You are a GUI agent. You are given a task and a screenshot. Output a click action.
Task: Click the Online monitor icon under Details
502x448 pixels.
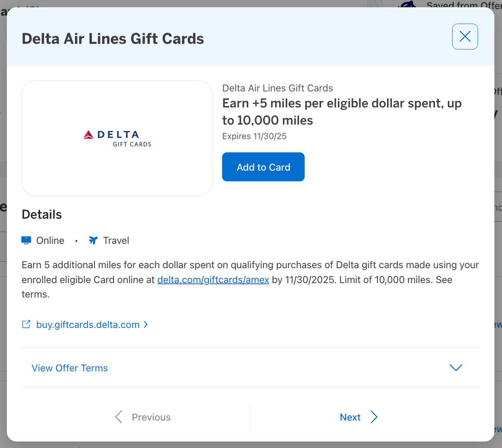pyautogui.click(x=26, y=240)
